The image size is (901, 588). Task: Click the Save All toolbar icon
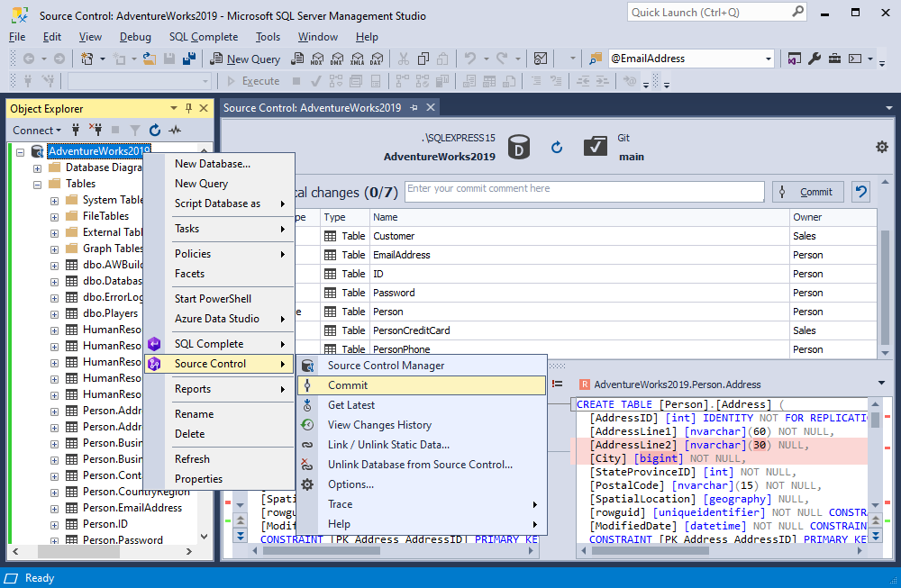coord(188,59)
